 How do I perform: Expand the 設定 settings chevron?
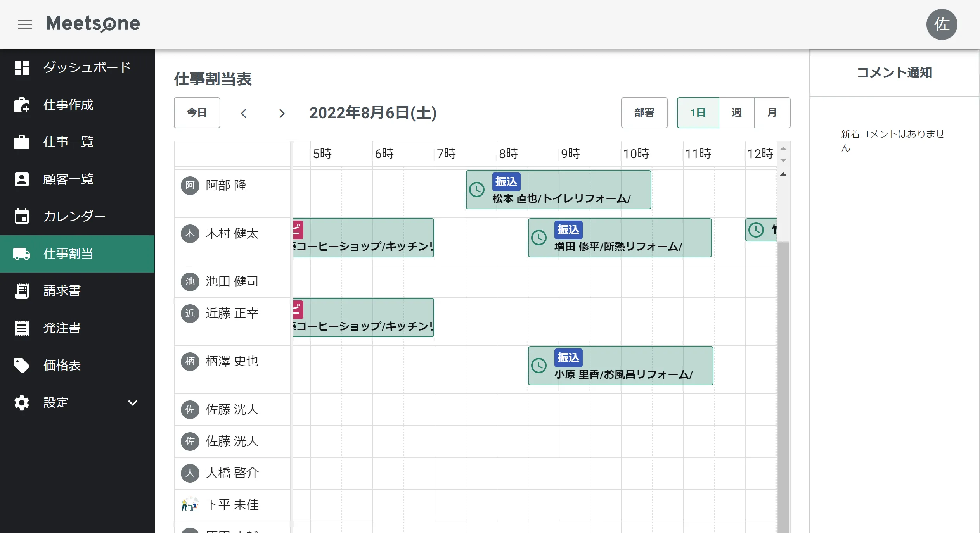point(133,403)
